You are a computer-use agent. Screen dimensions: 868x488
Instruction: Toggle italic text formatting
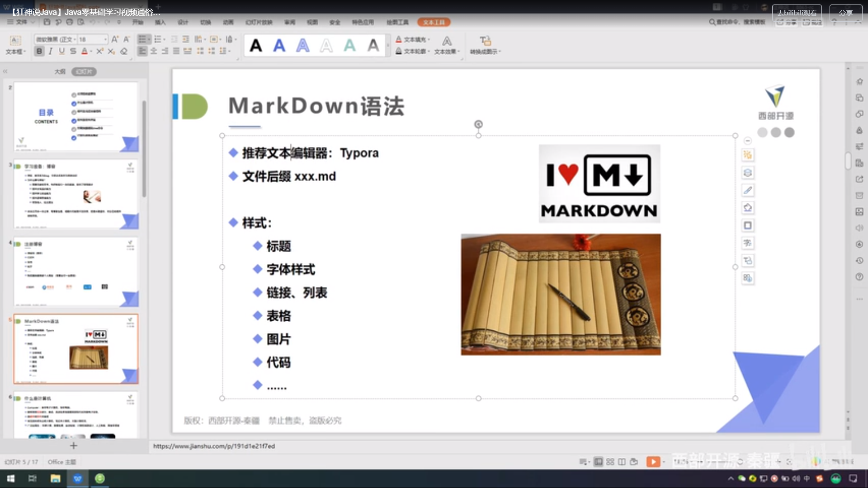pyautogui.click(x=51, y=51)
